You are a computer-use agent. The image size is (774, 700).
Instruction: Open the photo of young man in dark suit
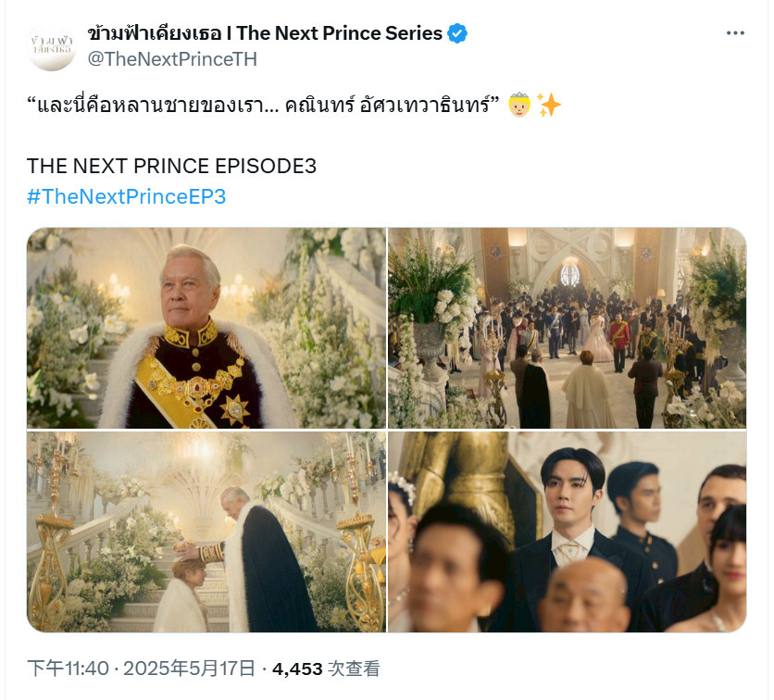click(568, 531)
